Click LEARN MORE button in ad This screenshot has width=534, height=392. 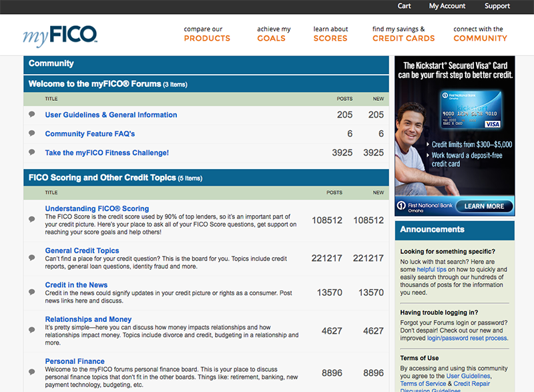pyautogui.click(x=484, y=206)
